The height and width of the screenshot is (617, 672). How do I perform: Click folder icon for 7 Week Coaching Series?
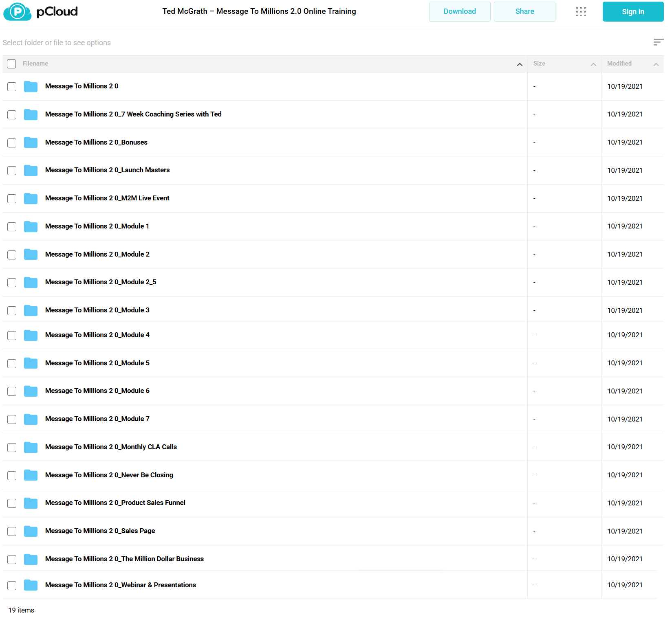coord(31,114)
